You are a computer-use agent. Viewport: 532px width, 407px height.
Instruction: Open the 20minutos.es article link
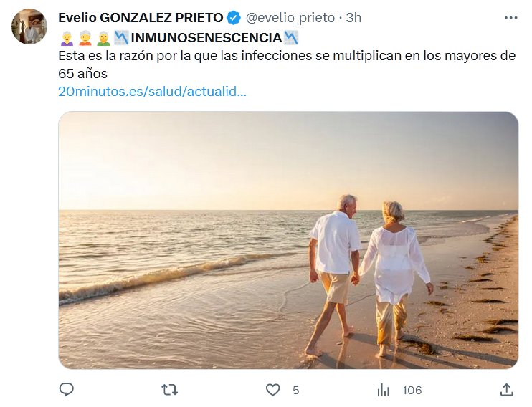pos(152,92)
